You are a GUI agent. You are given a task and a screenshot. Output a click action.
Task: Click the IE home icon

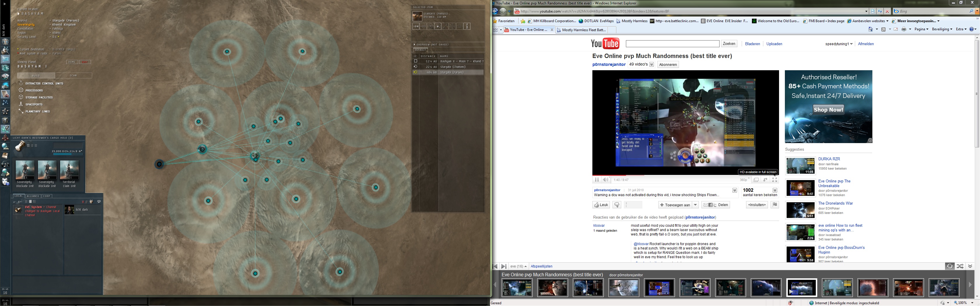click(870, 29)
